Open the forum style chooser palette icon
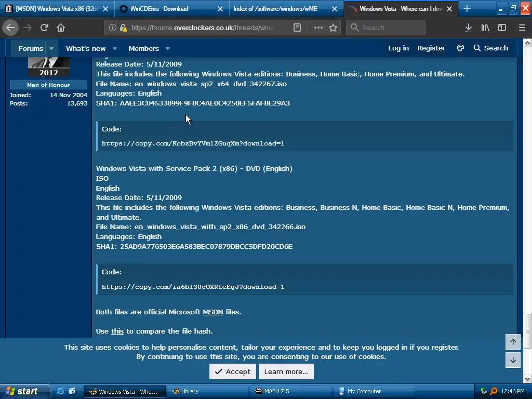Viewport: 532px width, 399px height. [460, 48]
